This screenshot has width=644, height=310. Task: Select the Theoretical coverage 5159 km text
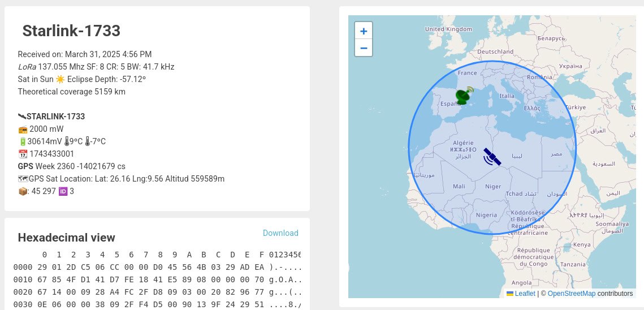tap(71, 91)
